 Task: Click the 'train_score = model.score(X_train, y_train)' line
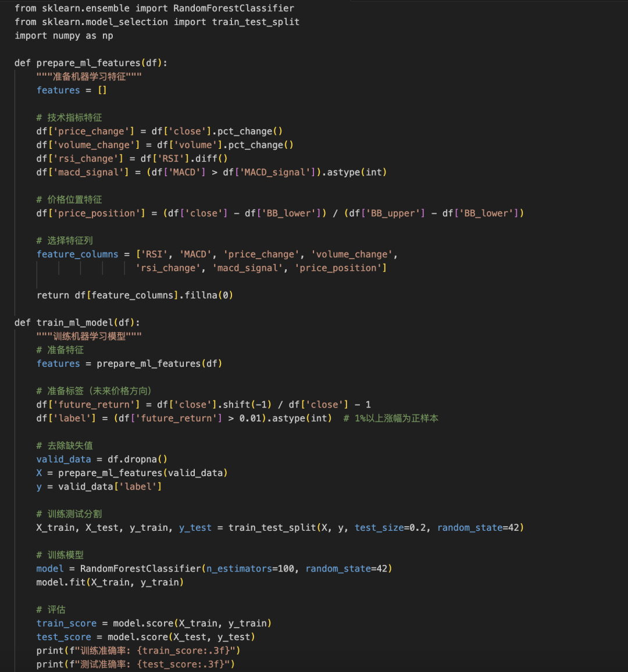click(154, 623)
